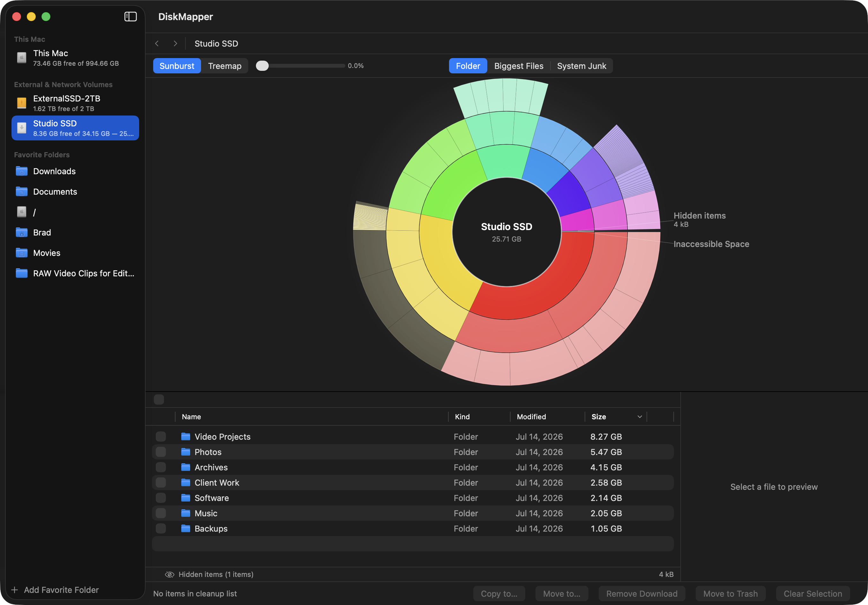The image size is (868, 605).
Task: Click the Size column sort chevron
Action: pyautogui.click(x=640, y=417)
